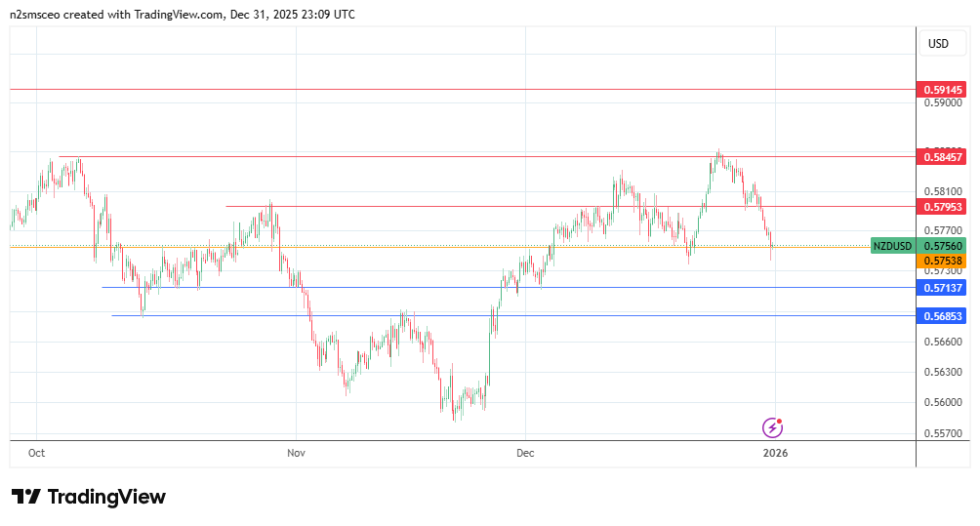The width and height of the screenshot is (980, 526).
Task: Click the red 0.59145 price label
Action: tap(942, 90)
